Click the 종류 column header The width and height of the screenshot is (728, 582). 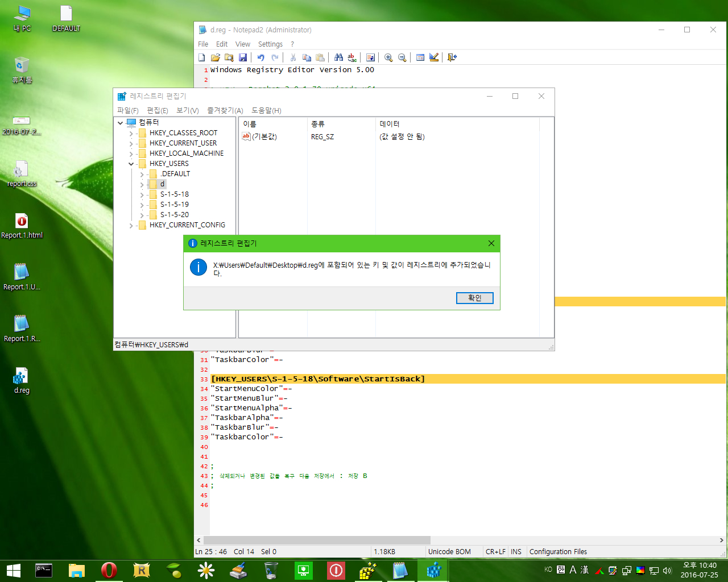pos(341,123)
